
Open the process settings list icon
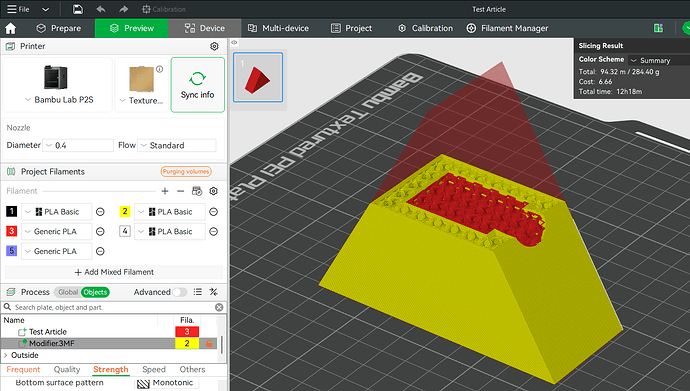198,292
